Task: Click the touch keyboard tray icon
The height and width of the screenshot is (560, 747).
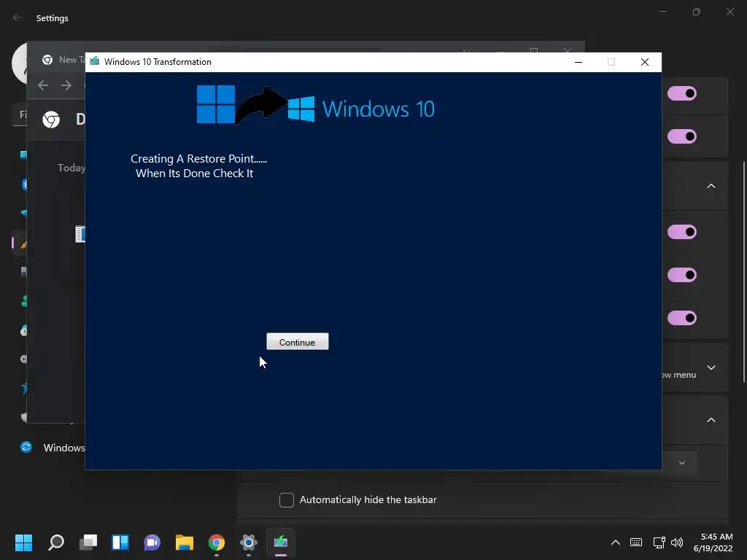Action: pos(636,542)
